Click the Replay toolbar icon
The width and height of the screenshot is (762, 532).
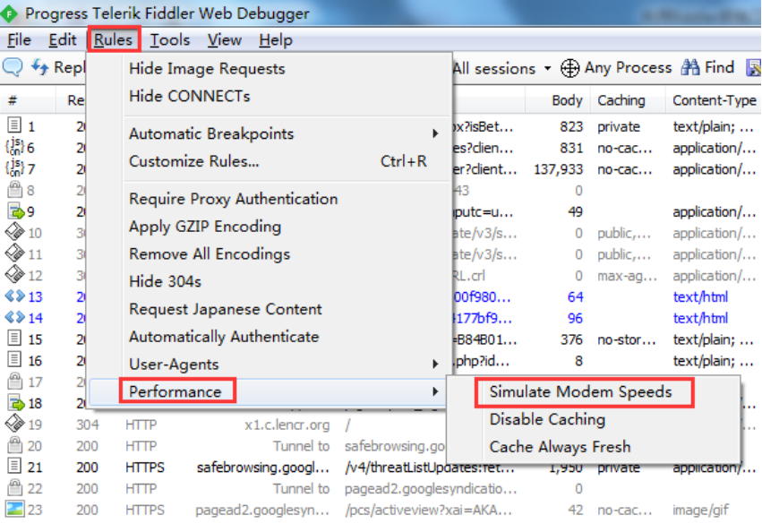(x=40, y=67)
